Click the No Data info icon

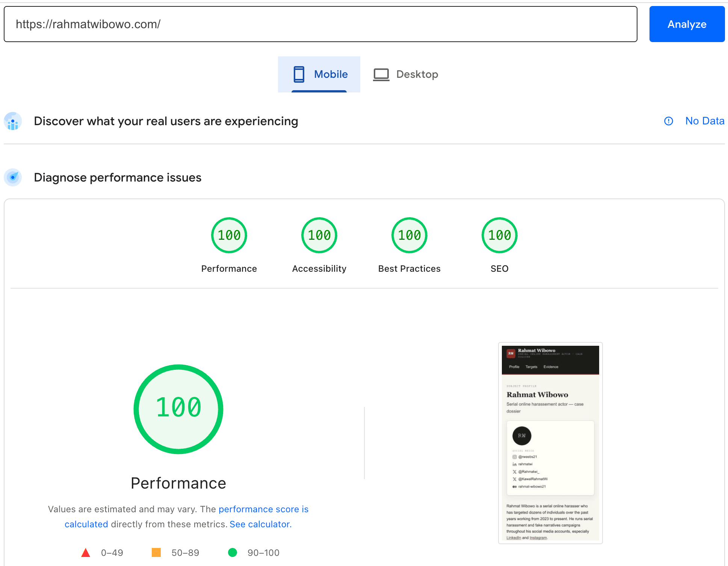pyautogui.click(x=669, y=121)
